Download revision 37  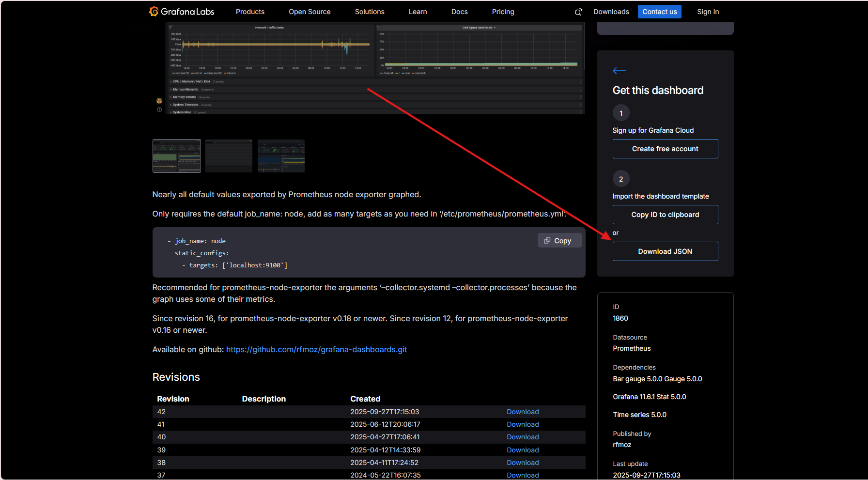(523, 475)
